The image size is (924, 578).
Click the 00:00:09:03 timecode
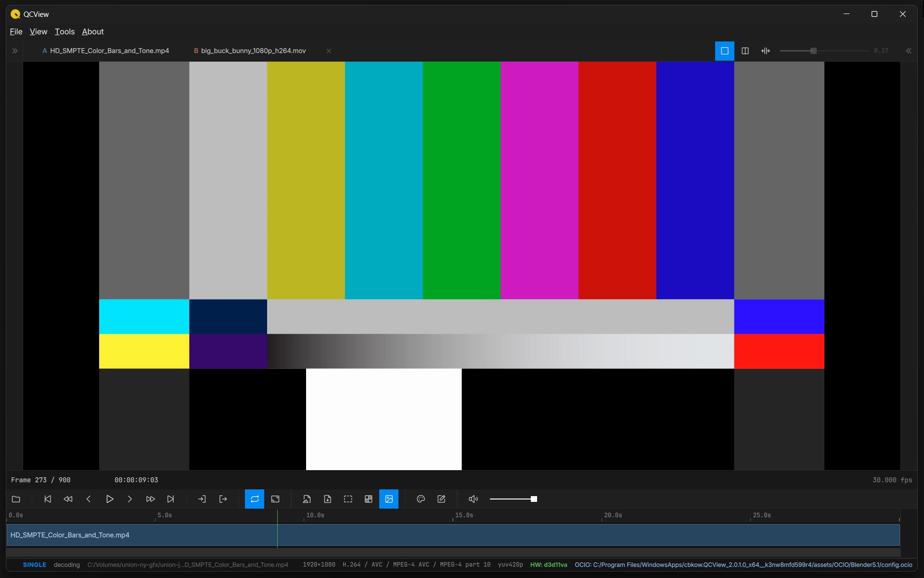click(136, 480)
